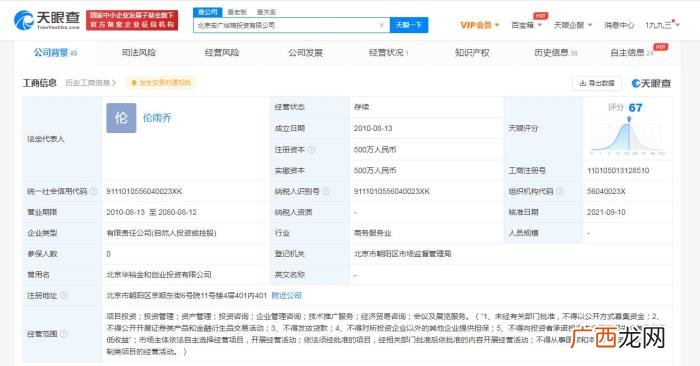Select the 纳税人识别号 value
The image size is (700, 366).
click(392, 191)
